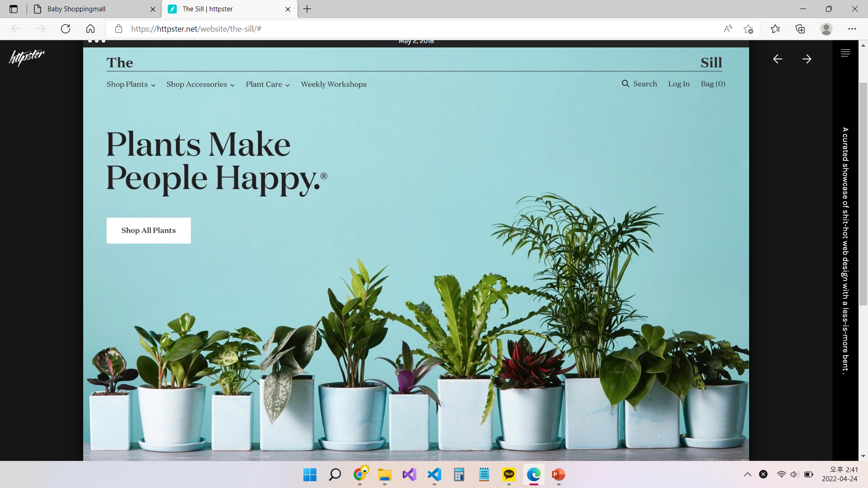This screenshot has width=868, height=488.
Task: Click the Log In link
Action: click(679, 84)
